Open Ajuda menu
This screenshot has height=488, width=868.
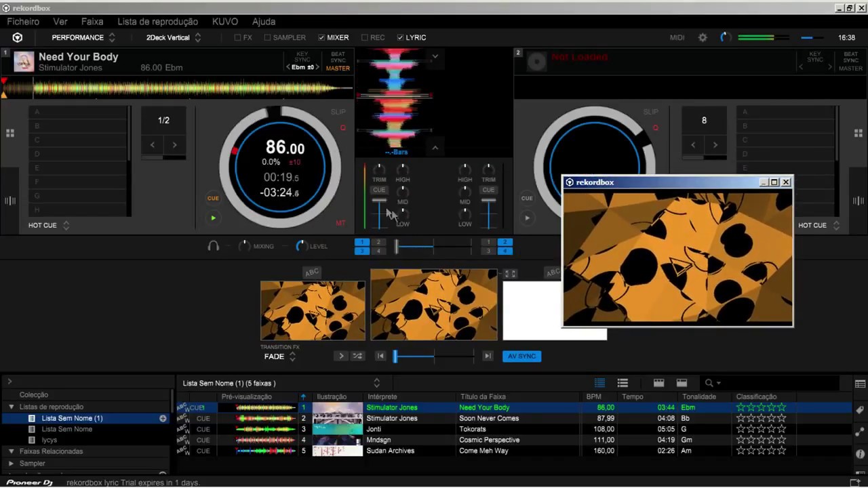coord(264,22)
